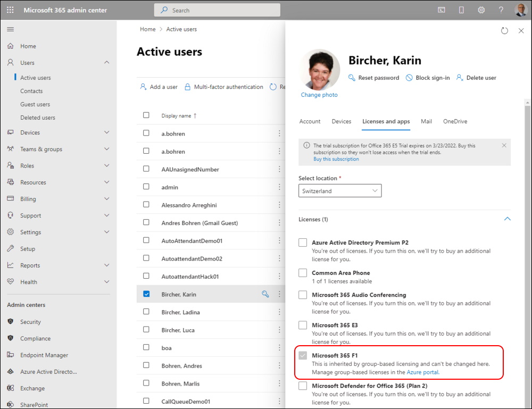The width and height of the screenshot is (532, 409).
Task: Click Buy this subscription link
Action: tap(336, 159)
